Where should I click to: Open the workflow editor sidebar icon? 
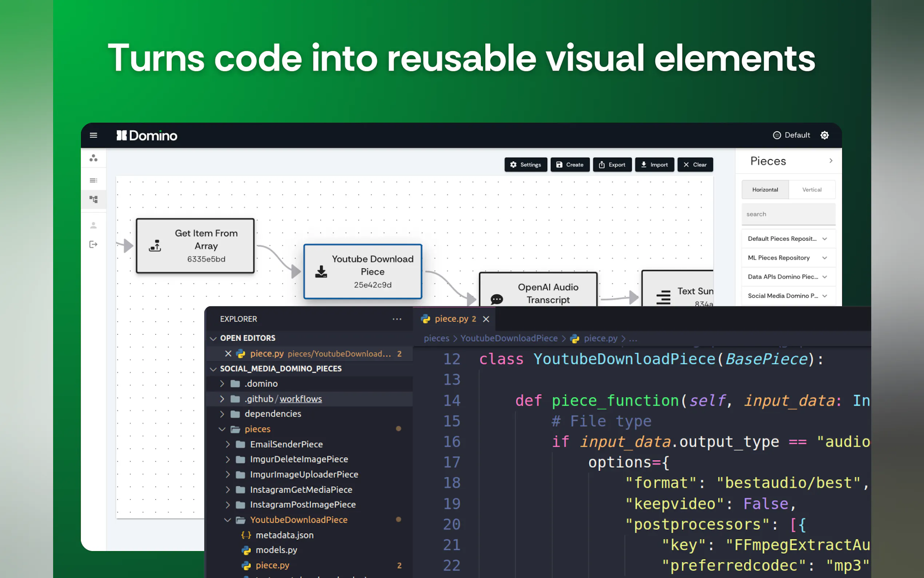pos(93,199)
